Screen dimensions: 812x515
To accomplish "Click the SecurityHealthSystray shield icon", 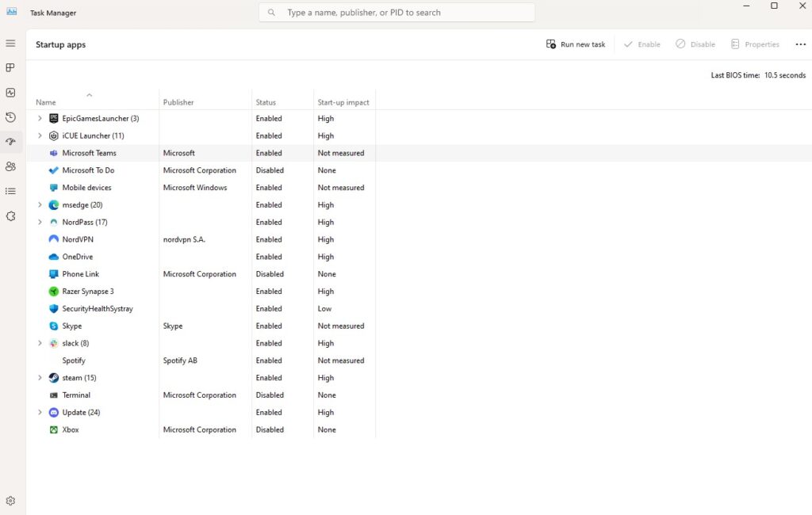I will coord(53,308).
